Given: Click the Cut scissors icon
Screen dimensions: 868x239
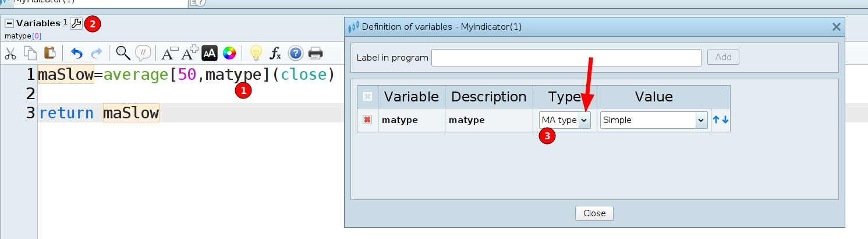Looking at the screenshot, I should tap(10, 54).
